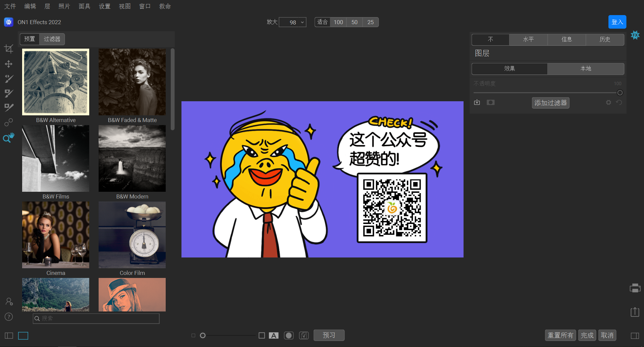This screenshot has width=644, height=347.
Task: Click the 重置所有 reset all button
Action: [x=560, y=335]
